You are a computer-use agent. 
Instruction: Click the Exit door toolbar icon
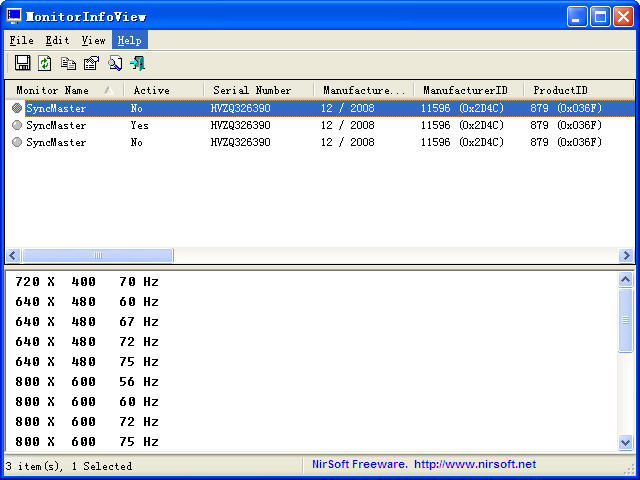(138, 63)
